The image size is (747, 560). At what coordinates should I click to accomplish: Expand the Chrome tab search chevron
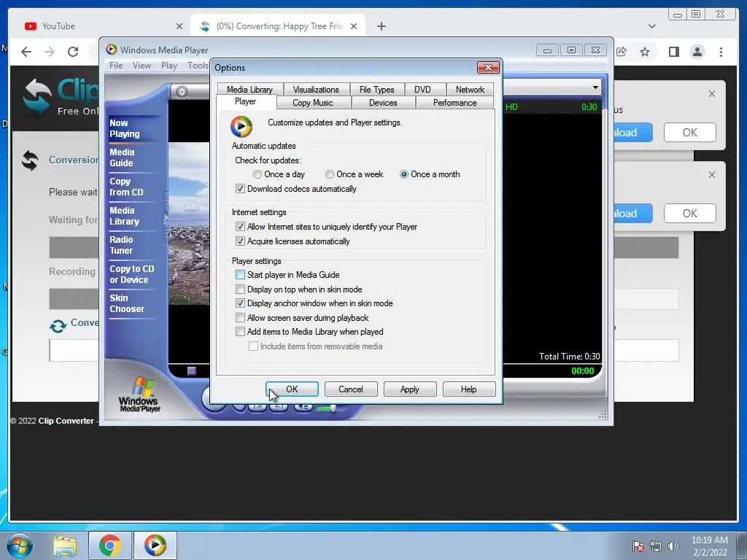point(652,26)
